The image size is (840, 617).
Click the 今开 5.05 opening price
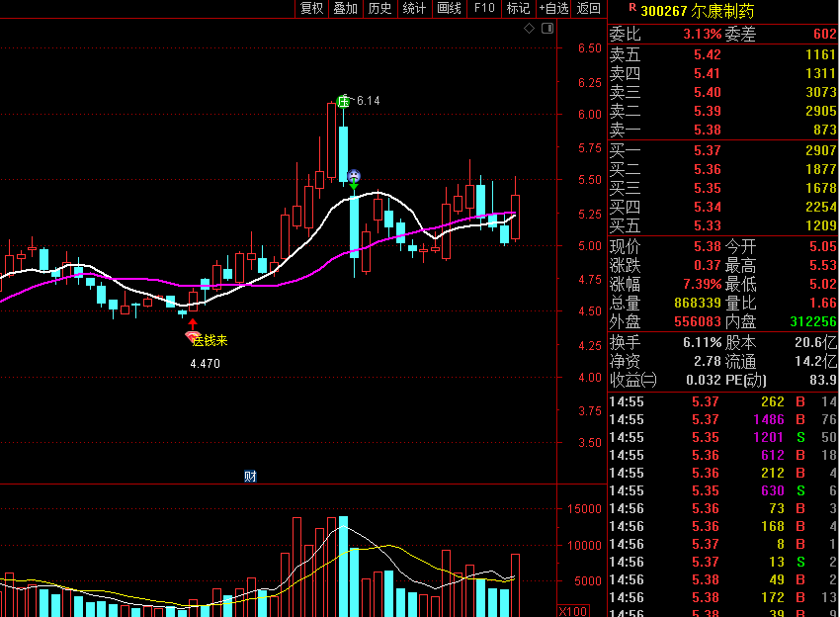823,246
